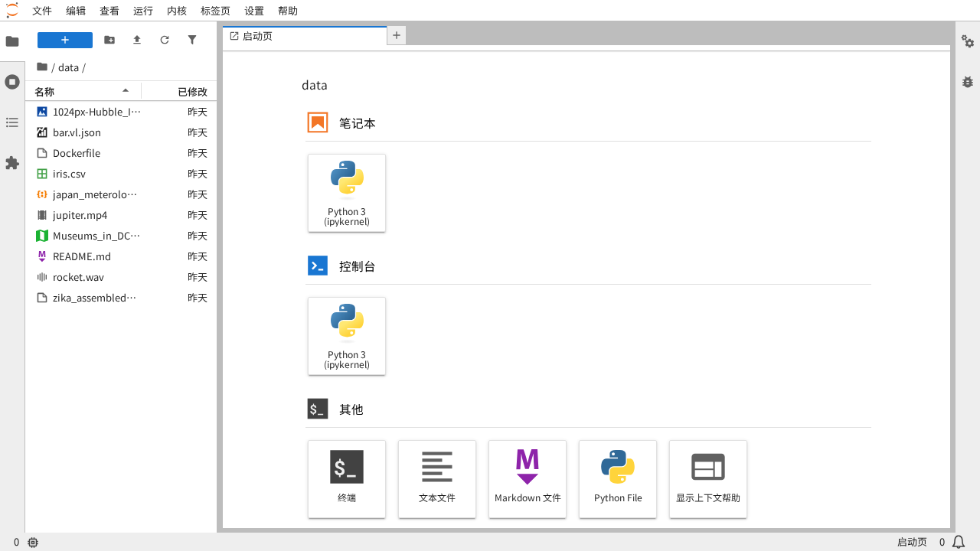
Task: Open the 运行 menu
Action: click(x=143, y=11)
